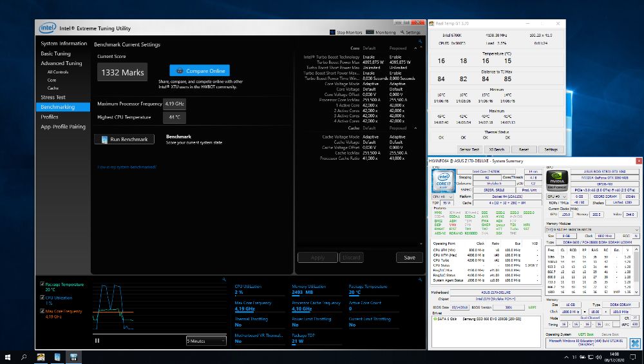This screenshot has width=644, height=364.
Task: Open the Memory Modules dropdown in HWiNFO
Action: [592, 229]
